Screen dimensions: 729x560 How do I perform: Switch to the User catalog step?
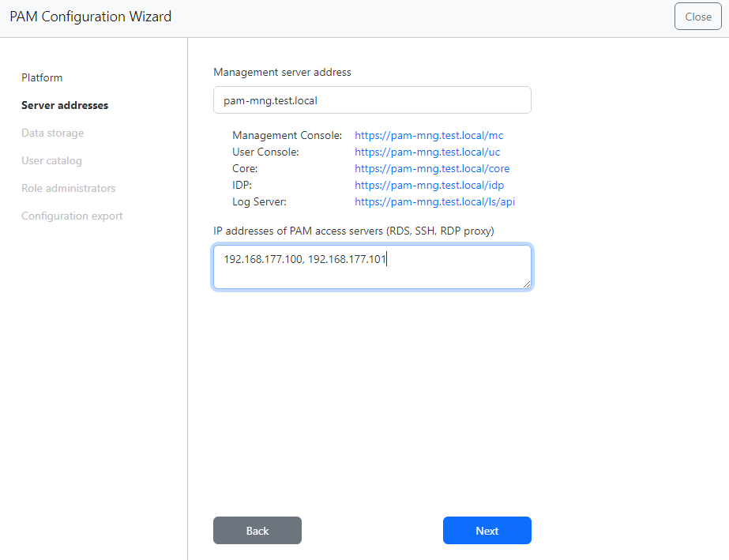[x=51, y=160]
